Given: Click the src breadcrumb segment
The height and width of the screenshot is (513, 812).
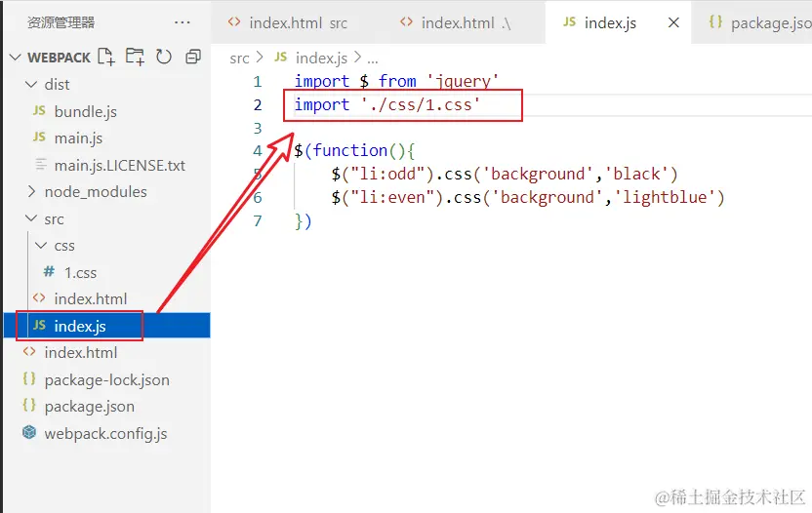Looking at the screenshot, I should pos(239,59).
